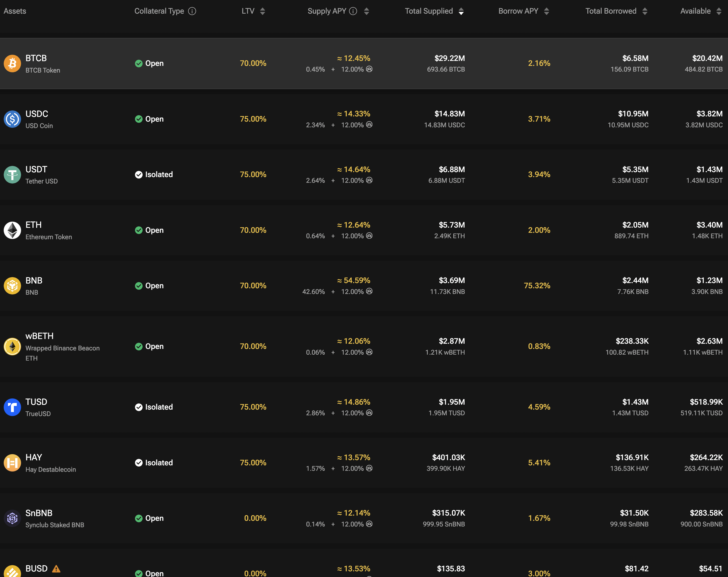
Task: Click the ETH Ethereum coin icon
Action: [12, 230]
